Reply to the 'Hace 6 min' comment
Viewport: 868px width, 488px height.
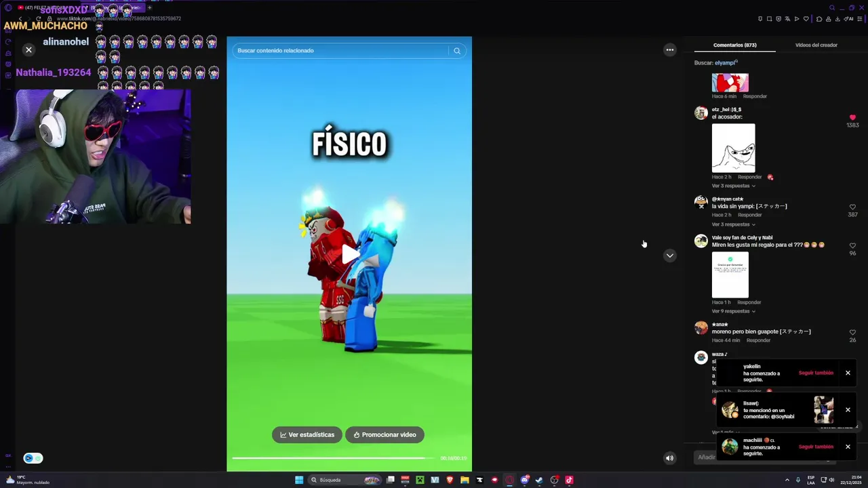point(755,96)
